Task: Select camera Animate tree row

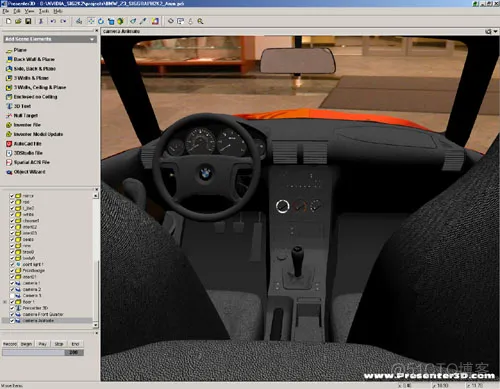Action: [x=47, y=321]
